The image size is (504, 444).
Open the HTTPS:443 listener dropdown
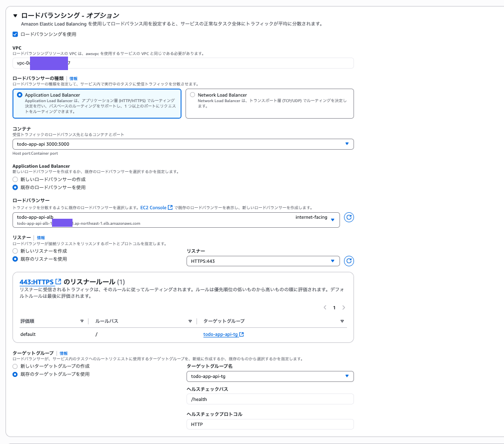click(x=263, y=261)
